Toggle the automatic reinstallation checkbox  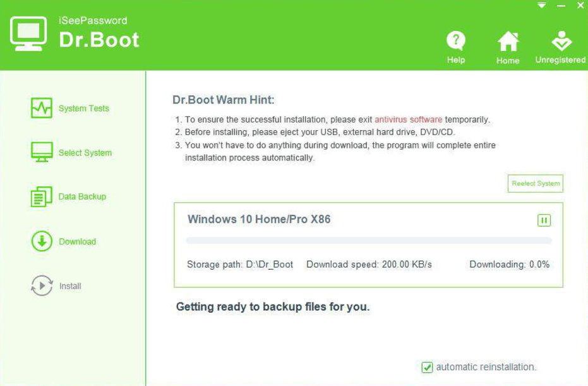click(x=427, y=367)
